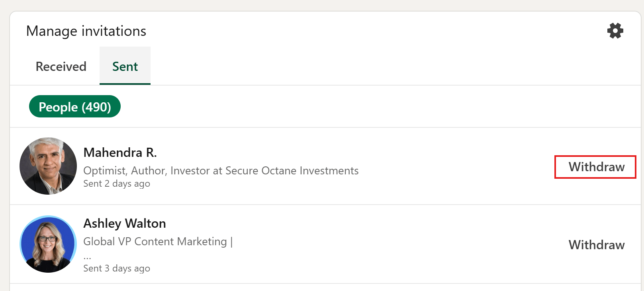
Task: Click the "Manage invitations" heading
Action: point(86,31)
